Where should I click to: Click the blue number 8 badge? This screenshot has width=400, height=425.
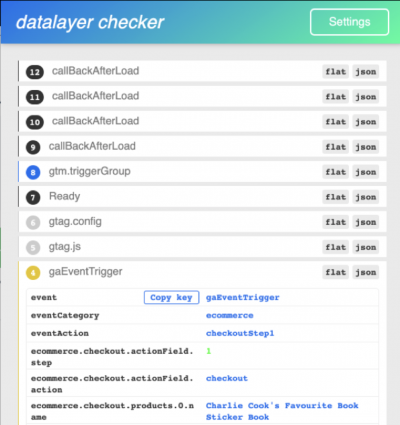[x=33, y=172]
